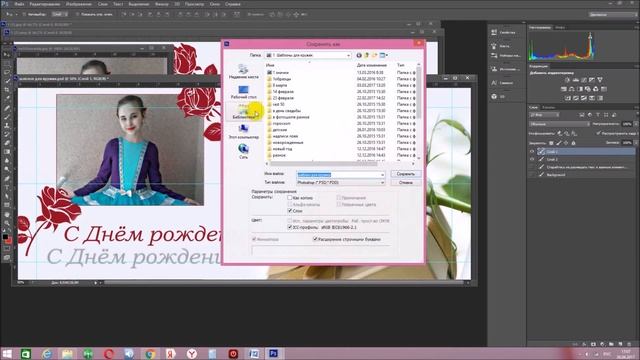The width and height of the screenshot is (640, 360).
Task: Open the Фильтр menu
Action: coord(162,4)
